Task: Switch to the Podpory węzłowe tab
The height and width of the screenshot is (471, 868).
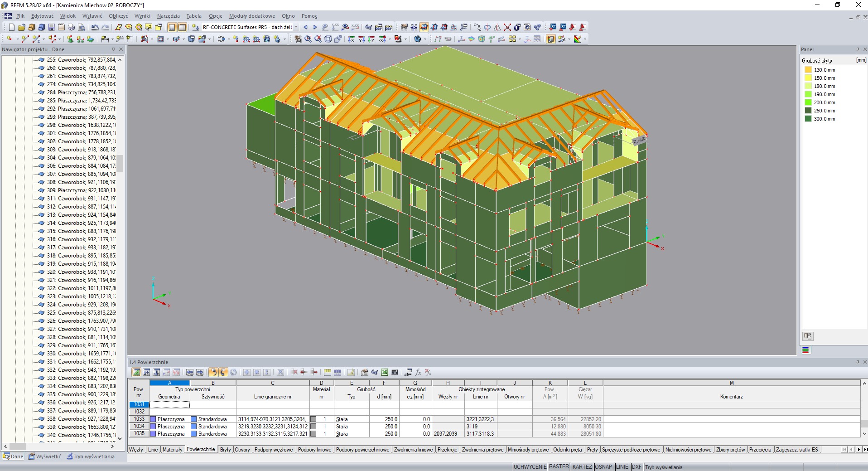Action: pos(274,450)
